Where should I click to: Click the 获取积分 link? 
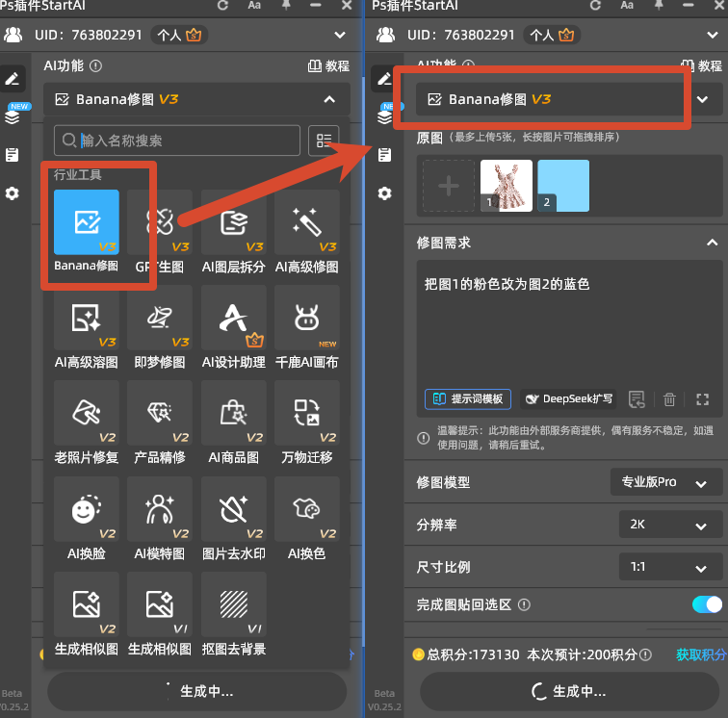point(701,654)
